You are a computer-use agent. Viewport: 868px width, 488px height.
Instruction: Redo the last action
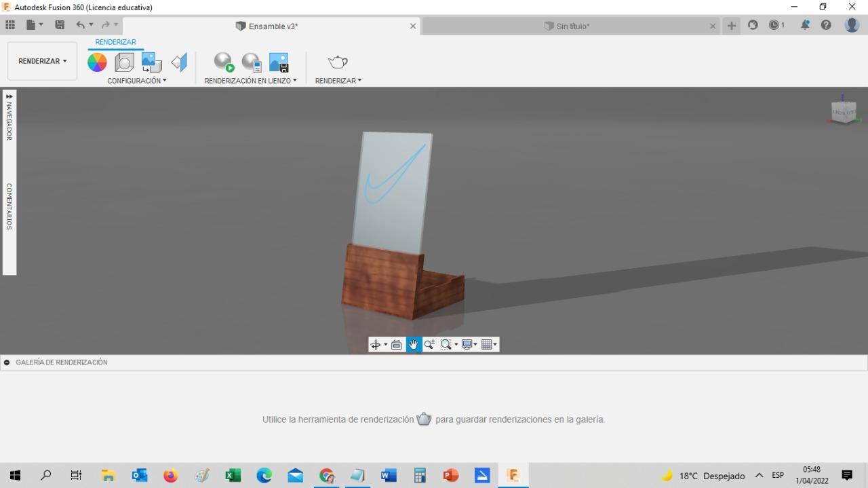[105, 25]
